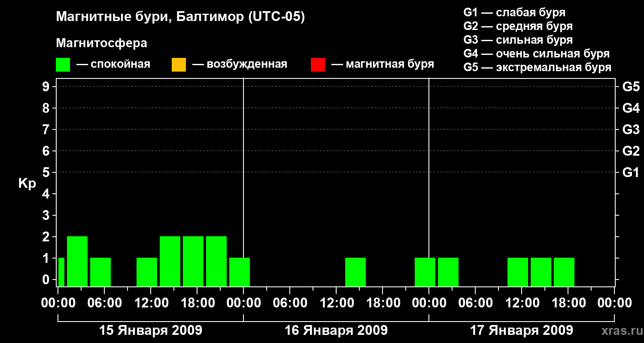Click legend line 'G2 — средняя буря'
The width and height of the screenshot is (644, 343).
[518, 26]
